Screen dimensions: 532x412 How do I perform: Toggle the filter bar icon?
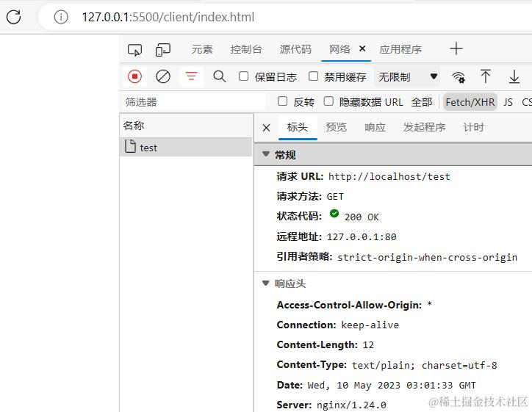(x=191, y=76)
